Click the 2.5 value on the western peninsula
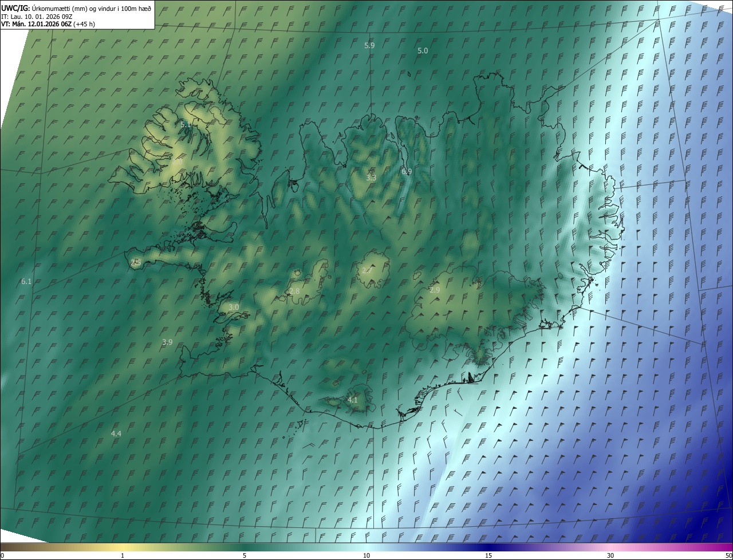The height and width of the screenshot is (560, 733). [136, 262]
